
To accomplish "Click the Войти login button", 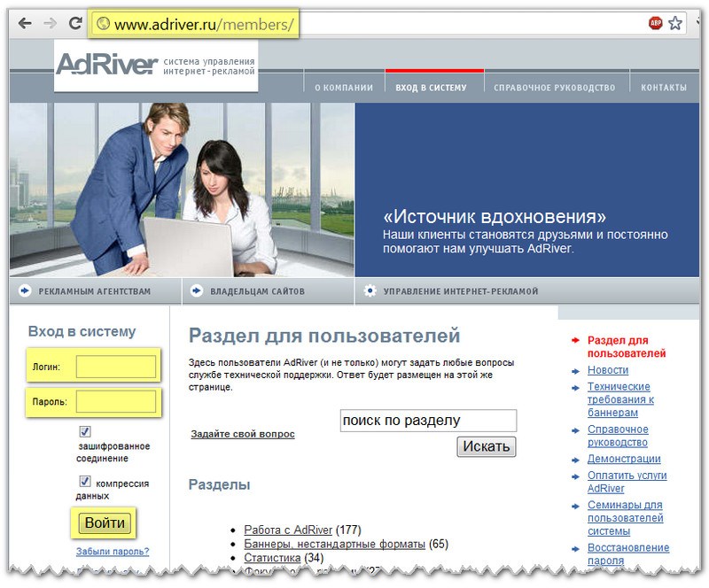I will tap(105, 523).
